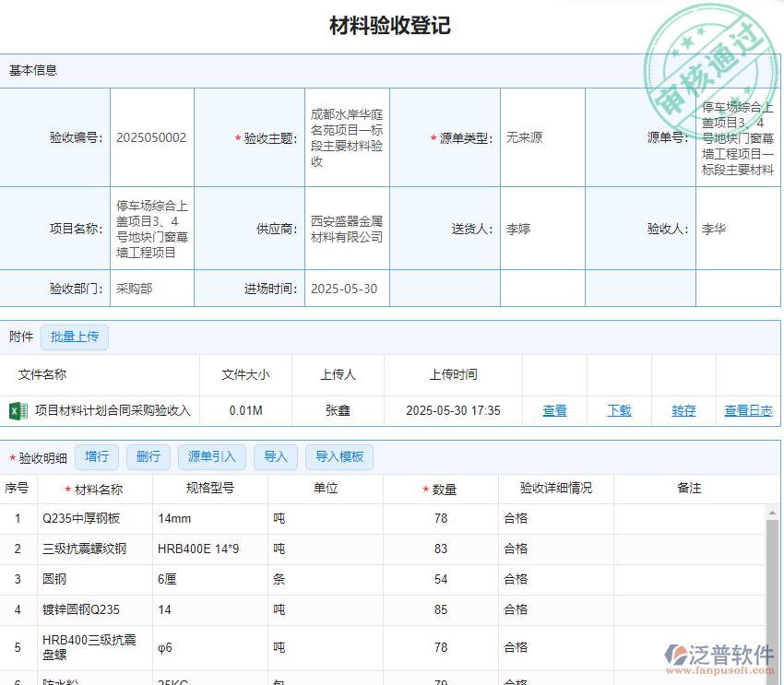Open 查看日志 for the uploaded file
This screenshot has width=784, height=685.
[x=748, y=410]
